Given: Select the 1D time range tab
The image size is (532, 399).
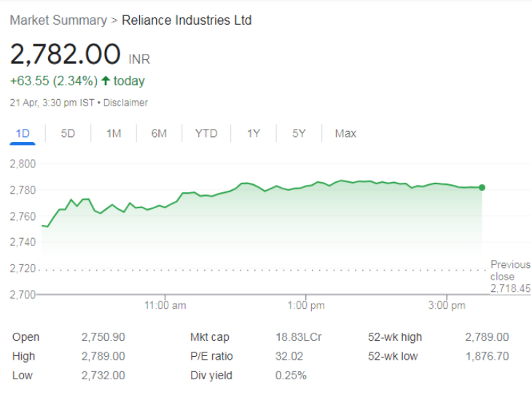Looking at the screenshot, I should coord(23,133).
